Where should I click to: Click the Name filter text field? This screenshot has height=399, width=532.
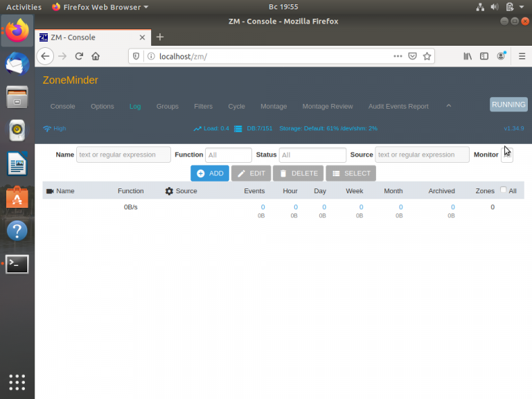click(x=123, y=154)
